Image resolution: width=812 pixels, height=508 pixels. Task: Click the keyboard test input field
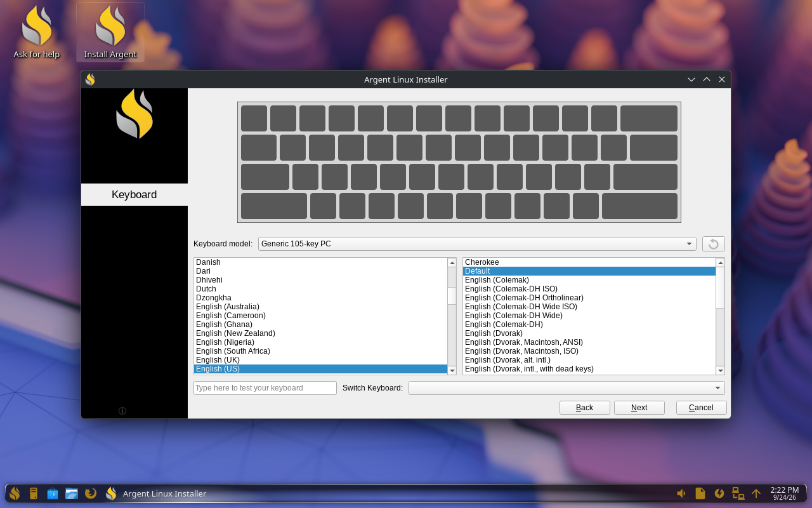(x=265, y=388)
